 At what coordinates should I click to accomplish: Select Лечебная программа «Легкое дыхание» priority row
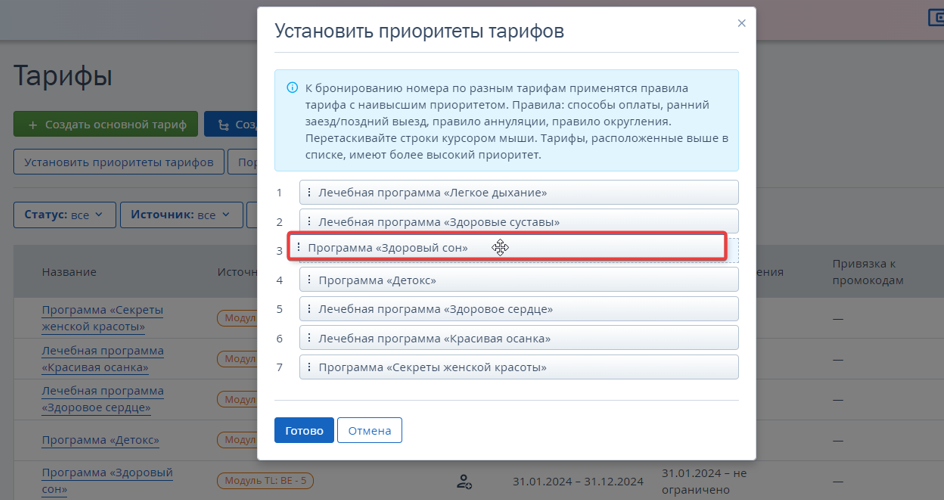pyautogui.click(x=519, y=193)
